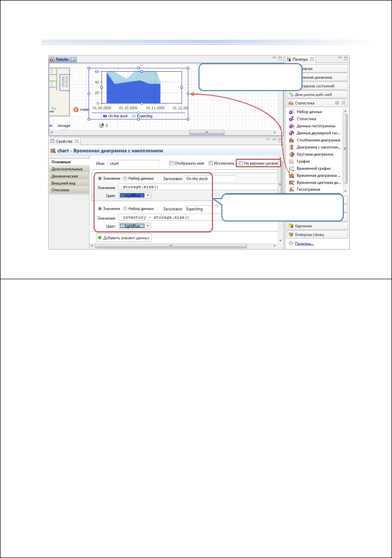Select the Гистограмма histogram icon

pos(292,189)
